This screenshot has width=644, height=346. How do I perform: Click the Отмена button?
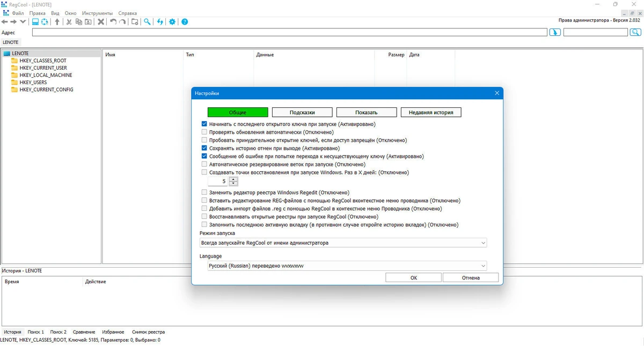click(471, 278)
